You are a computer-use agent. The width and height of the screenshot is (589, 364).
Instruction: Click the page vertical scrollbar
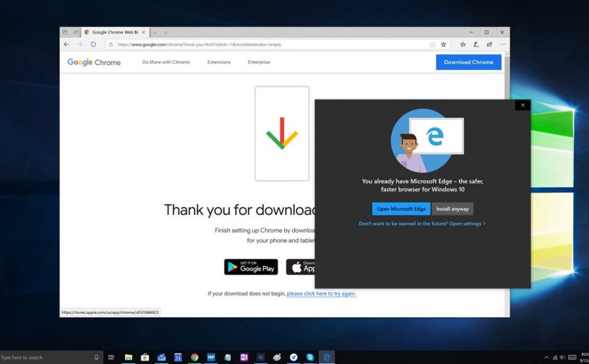click(507, 184)
